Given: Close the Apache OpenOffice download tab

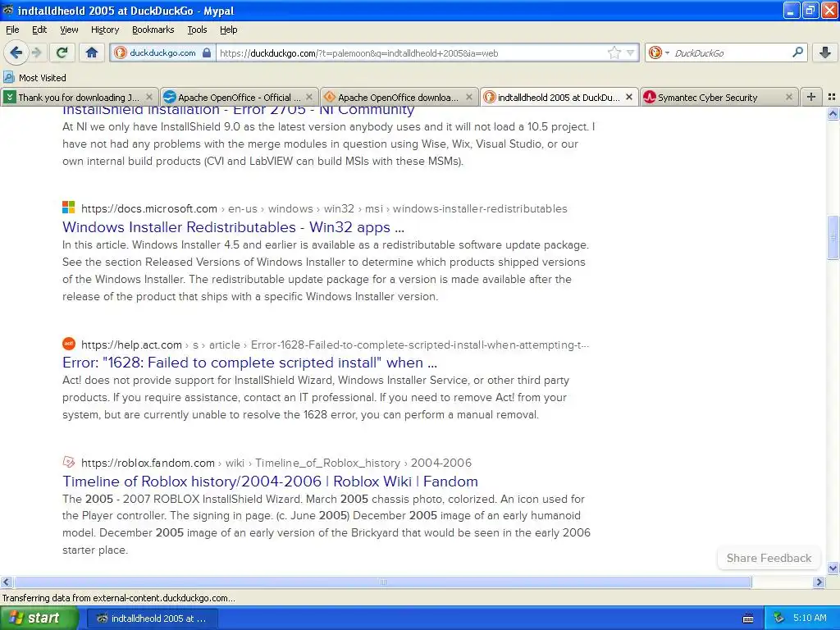Looking at the screenshot, I should [468, 97].
